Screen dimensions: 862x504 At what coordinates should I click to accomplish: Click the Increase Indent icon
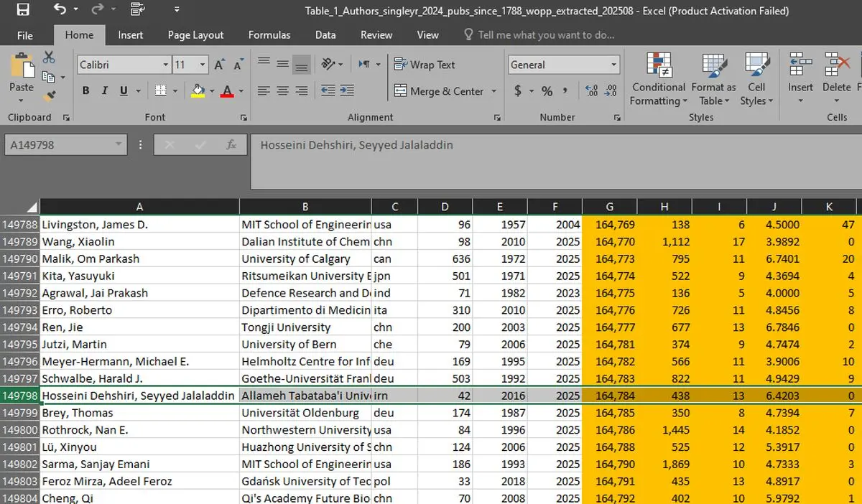pyautogui.click(x=347, y=91)
